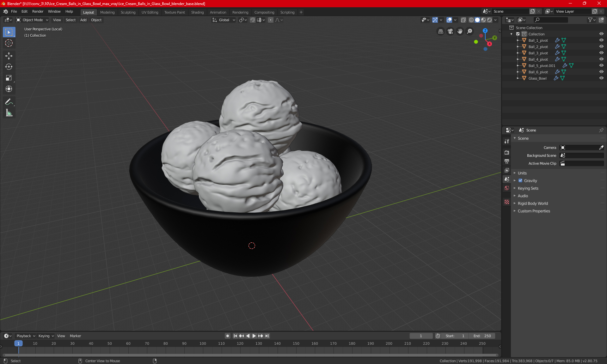Image resolution: width=607 pixels, height=364 pixels.
Task: Open the File menu
Action: click(x=14, y=11)
